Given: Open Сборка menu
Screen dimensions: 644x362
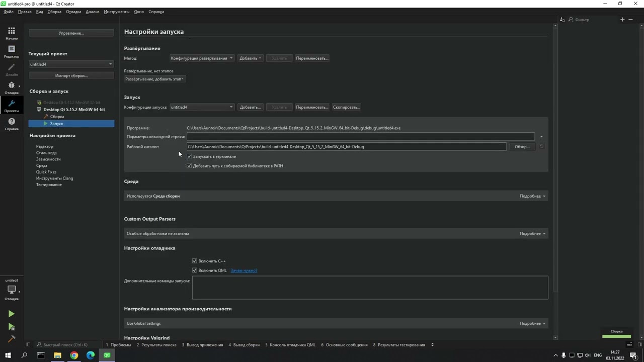Looking at the screenshot, I should (x=54, y=12).
